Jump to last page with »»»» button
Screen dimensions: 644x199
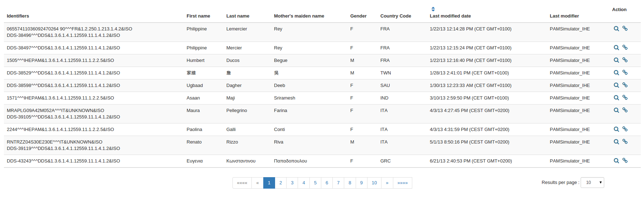tap(402, 183)
